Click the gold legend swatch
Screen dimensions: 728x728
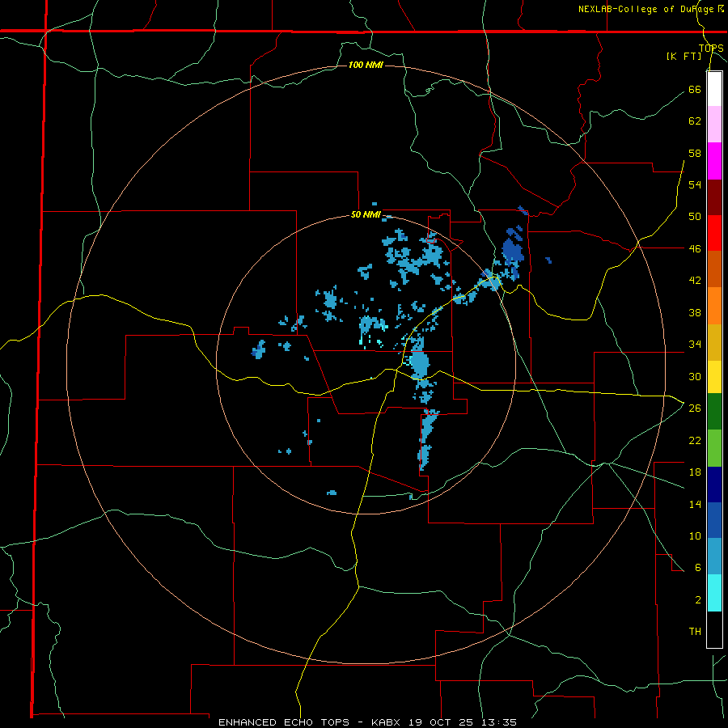(714, 342)
